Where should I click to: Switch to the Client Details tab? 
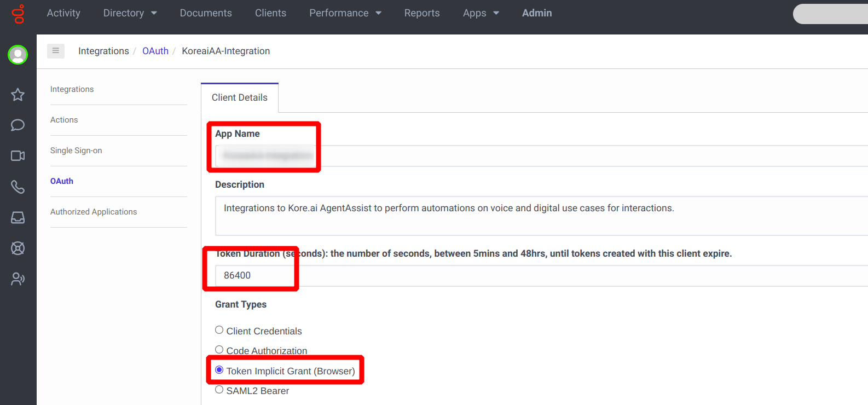[240, 97]
